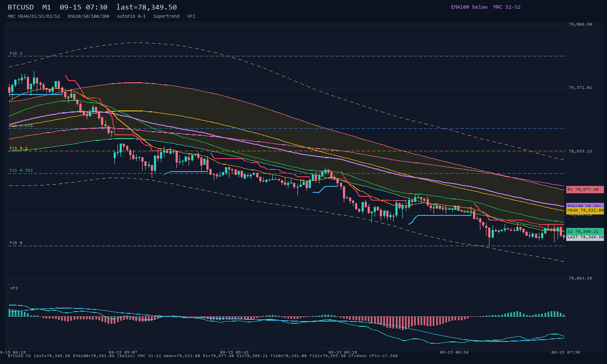This screenshot has width=607, height=364.
Task: Click the 79,806.90 price axis label
Action: [x=580, y=25]
